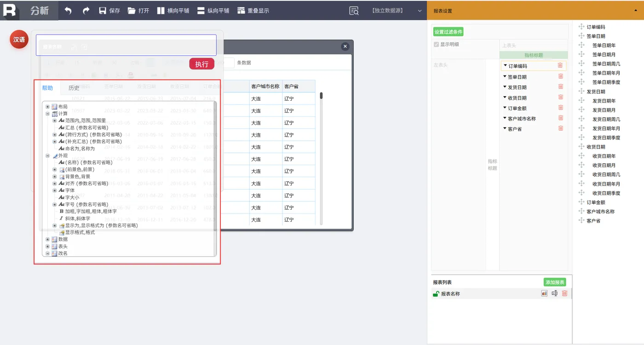Click the redo arrow in the toolbar

pyautogui.click(x=86, y=10)
